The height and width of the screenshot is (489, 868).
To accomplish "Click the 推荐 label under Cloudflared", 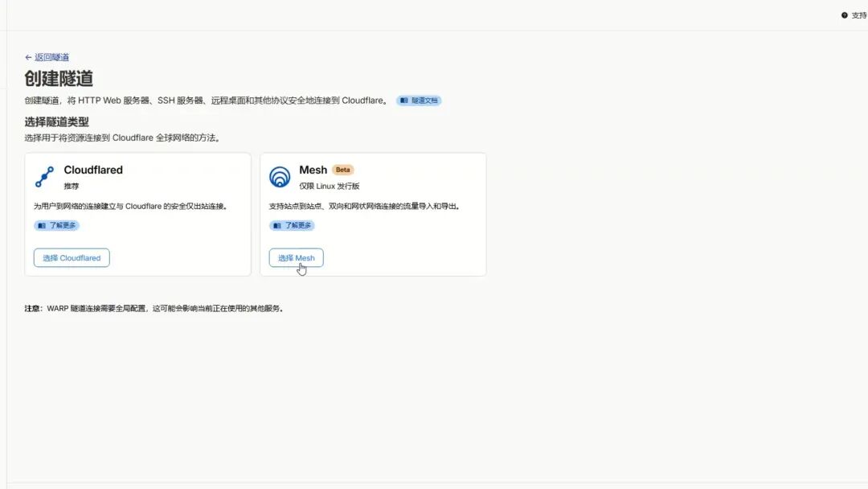I will click(72, 186).
